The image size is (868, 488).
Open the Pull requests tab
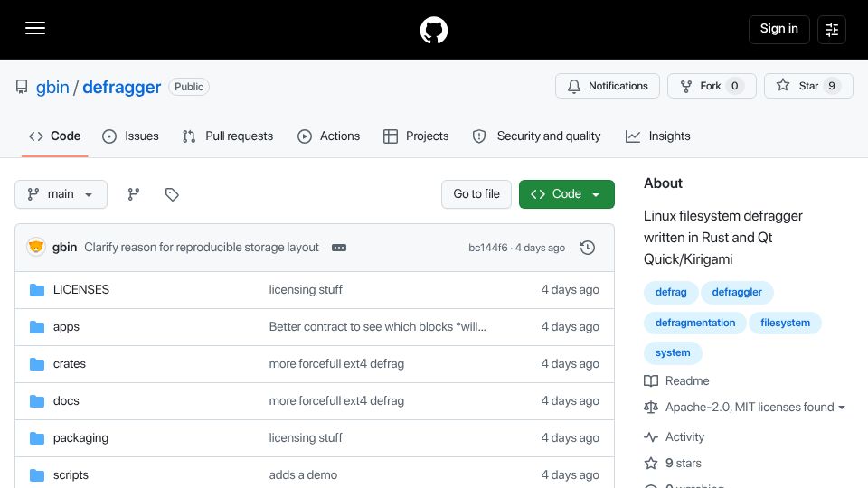228,136
